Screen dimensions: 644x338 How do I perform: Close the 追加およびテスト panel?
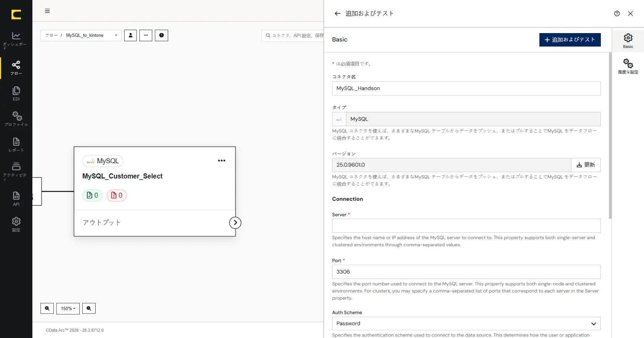(x=630, y=14)
